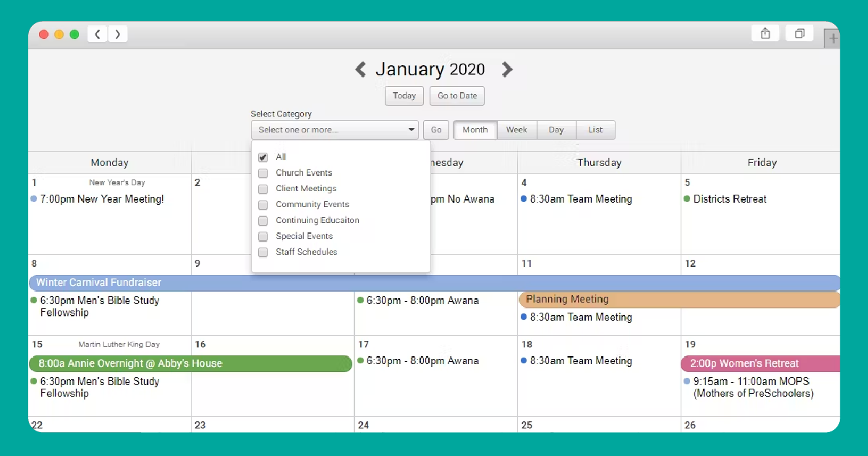Switch to Month view
The image size is (868, 456).
[475, 130]
